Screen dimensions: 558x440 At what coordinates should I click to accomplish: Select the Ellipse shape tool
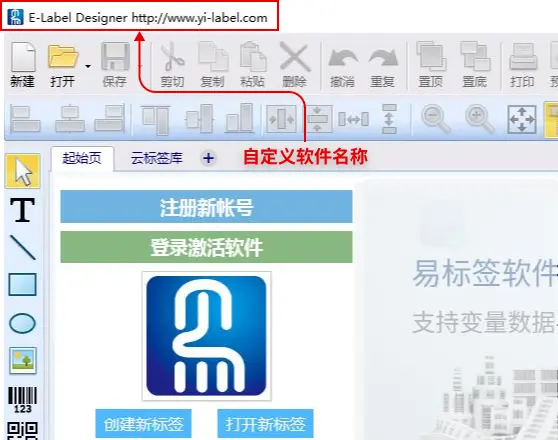click(22, 323)
